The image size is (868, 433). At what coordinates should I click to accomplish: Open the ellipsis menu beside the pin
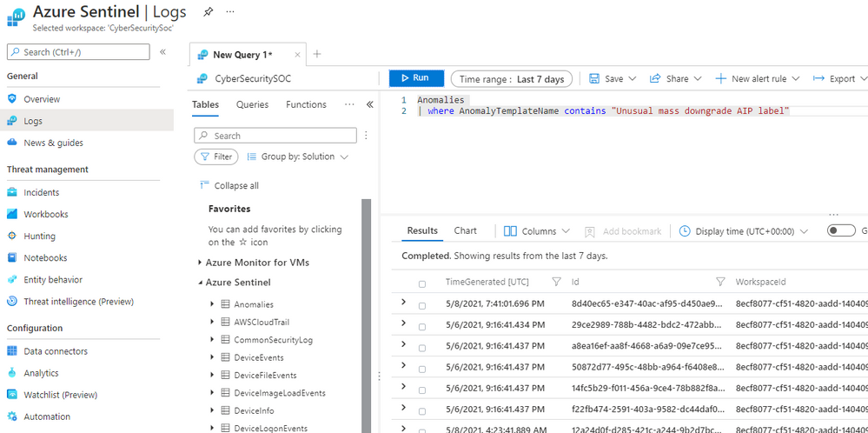point(230,11)
